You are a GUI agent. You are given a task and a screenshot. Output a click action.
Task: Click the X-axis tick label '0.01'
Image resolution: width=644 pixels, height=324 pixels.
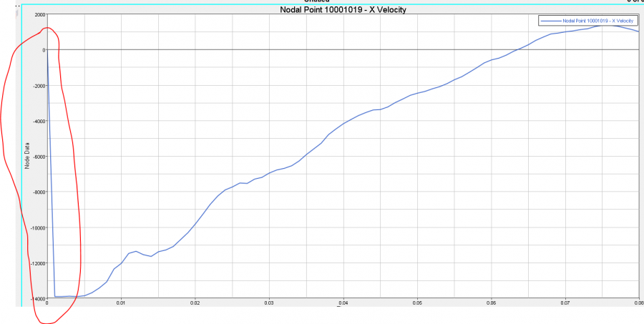[x=121, y=303]
